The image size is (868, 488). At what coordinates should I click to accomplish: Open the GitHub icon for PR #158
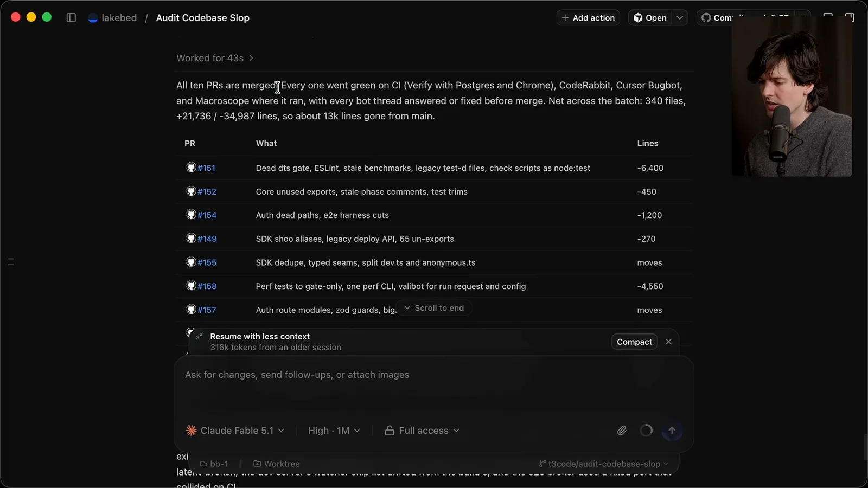191,286
